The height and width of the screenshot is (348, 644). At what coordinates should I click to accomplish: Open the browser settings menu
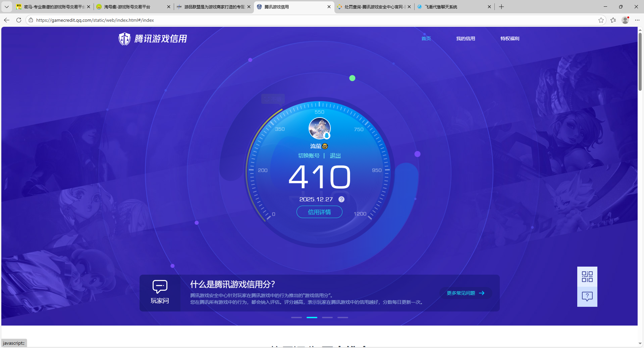tap(638, 20)
